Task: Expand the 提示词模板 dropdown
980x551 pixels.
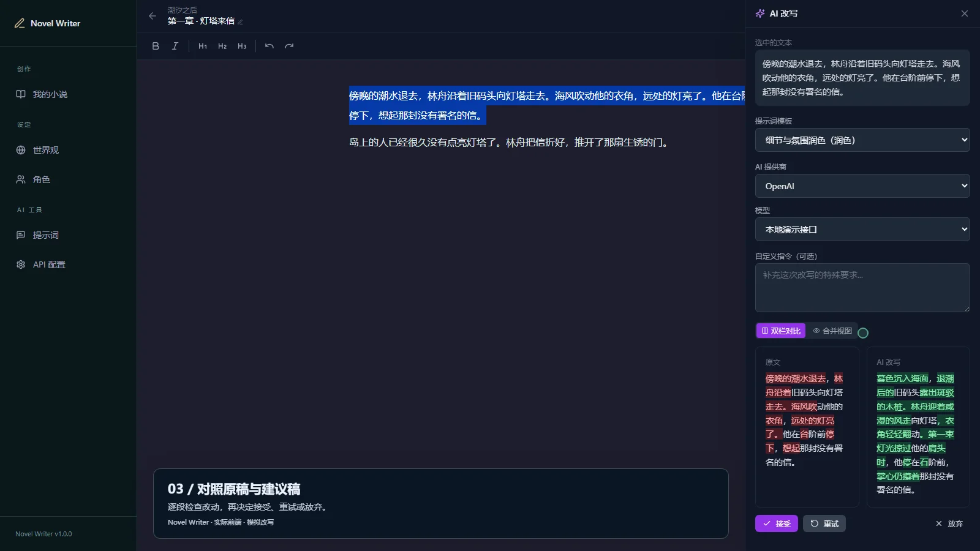Action: click(x=862, y=140)
